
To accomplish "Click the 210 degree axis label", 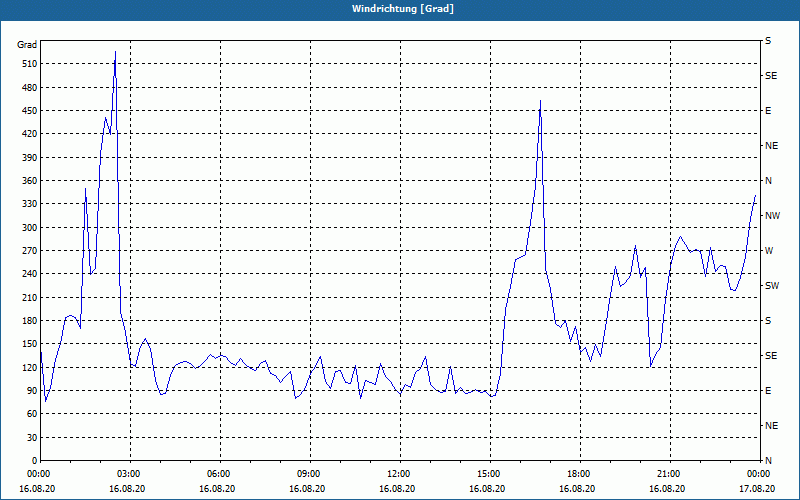I will (x=30, y=297).
